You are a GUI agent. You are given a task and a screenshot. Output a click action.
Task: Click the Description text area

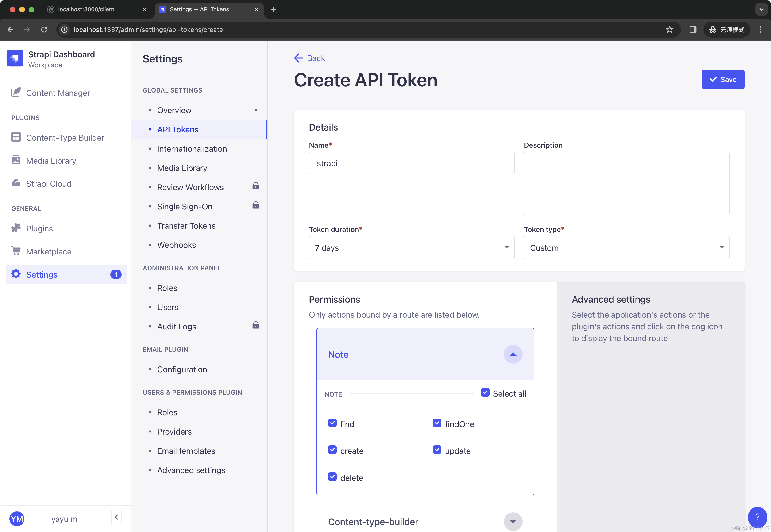626,183
